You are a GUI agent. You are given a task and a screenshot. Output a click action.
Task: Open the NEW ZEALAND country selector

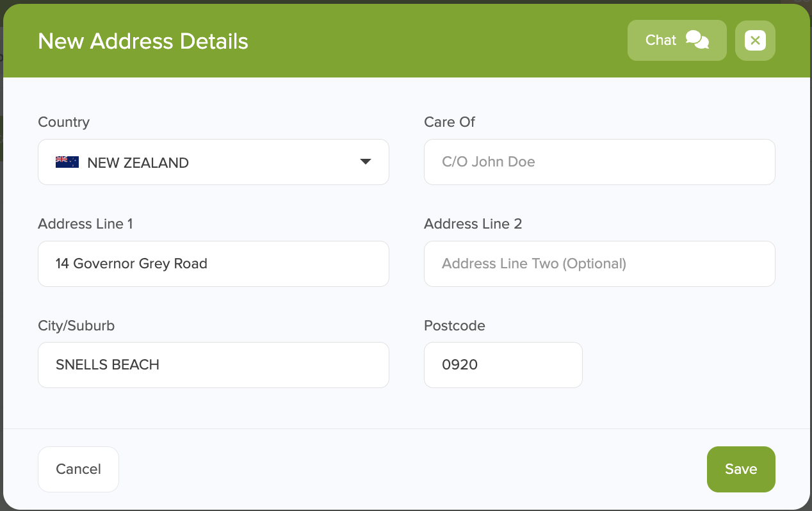tap(213, 162)
